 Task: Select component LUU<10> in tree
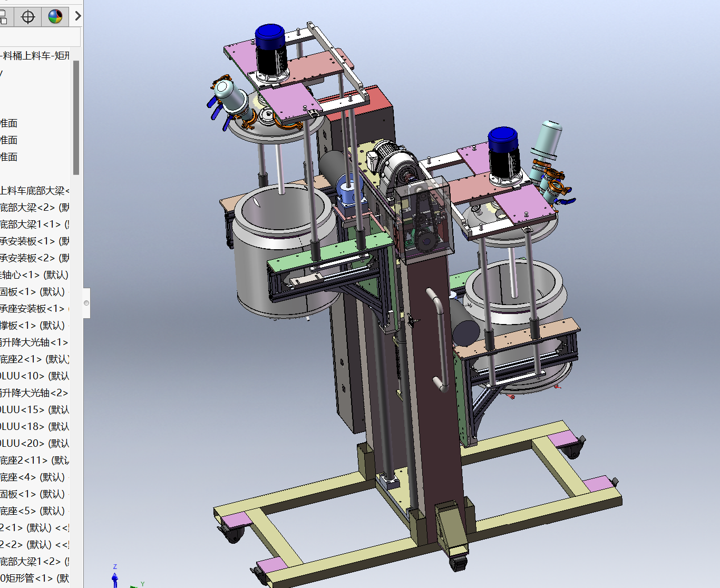coord(35,376)
